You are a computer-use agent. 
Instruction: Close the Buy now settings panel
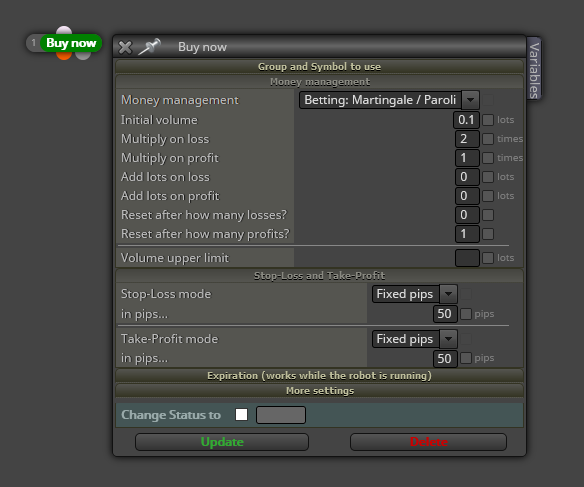125,47
